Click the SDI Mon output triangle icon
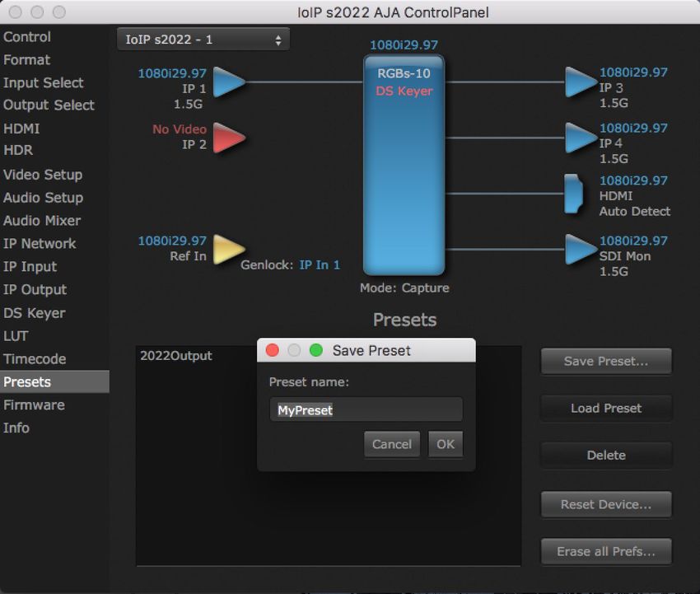This screenshot has width=700, height=594. pos(581,249)
